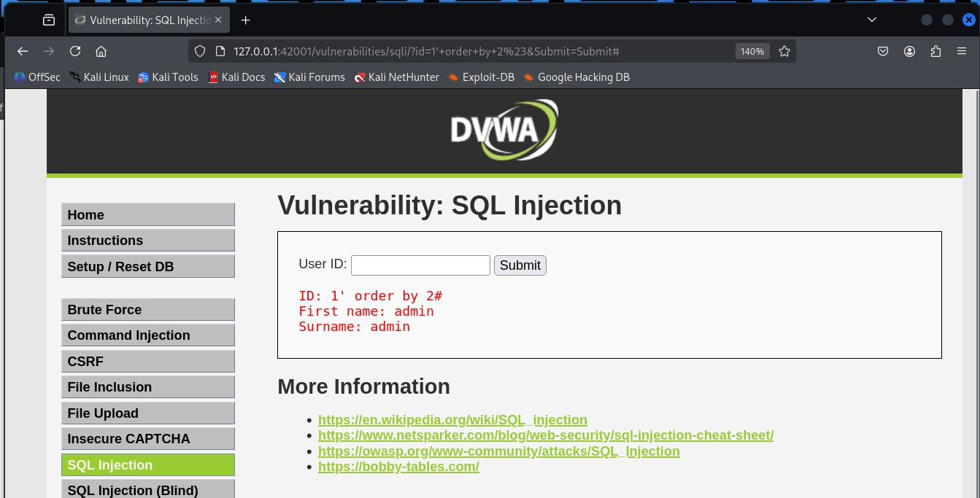Click the page info icon in address bar

click(219, 51)
